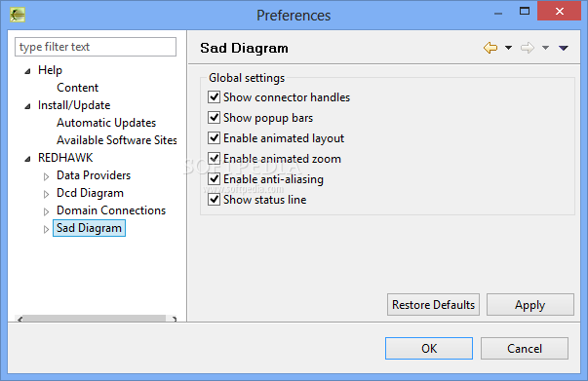Disable Enable animated layout
The height and width of the screenshot is (381, 588).
[x=214, y=137]
